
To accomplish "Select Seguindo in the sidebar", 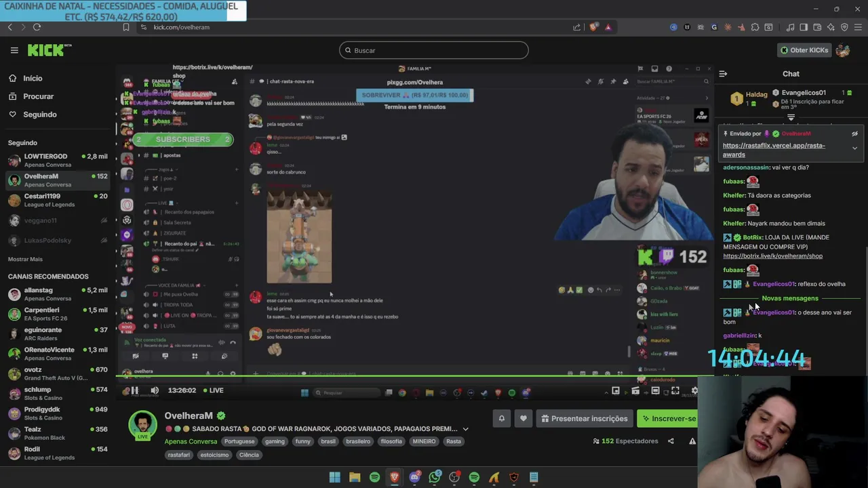I will coord(39,115).
